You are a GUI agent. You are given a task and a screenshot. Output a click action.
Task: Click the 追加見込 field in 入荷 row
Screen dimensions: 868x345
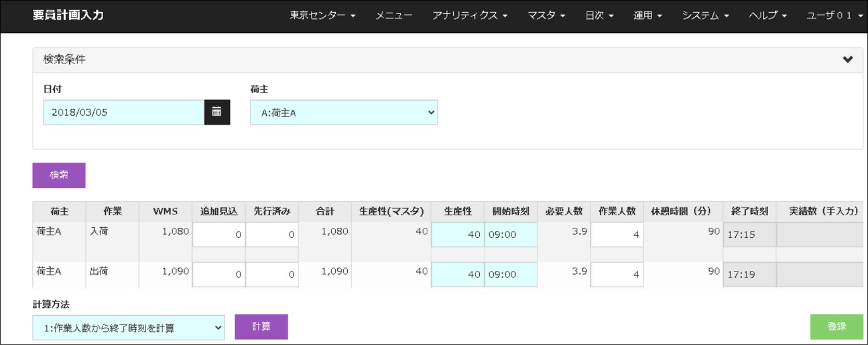pos(218,235)
